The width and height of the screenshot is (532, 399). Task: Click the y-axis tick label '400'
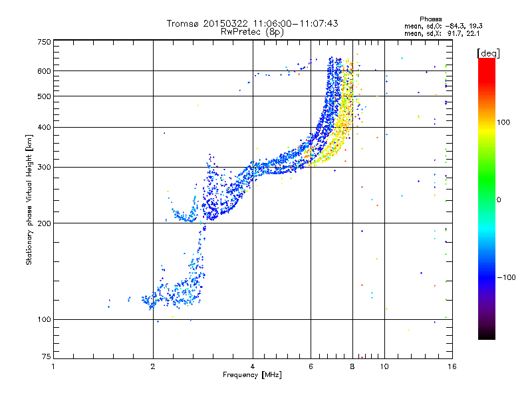click(x=44, y=127)
